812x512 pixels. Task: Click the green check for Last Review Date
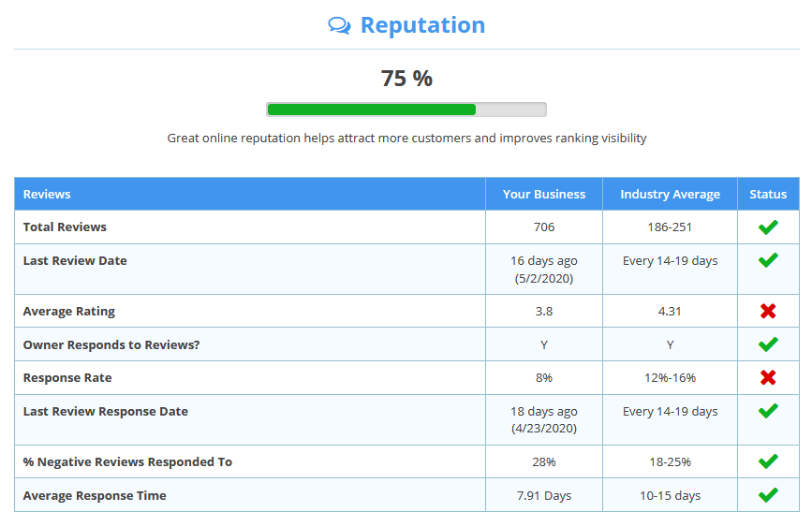pos(768,260)
